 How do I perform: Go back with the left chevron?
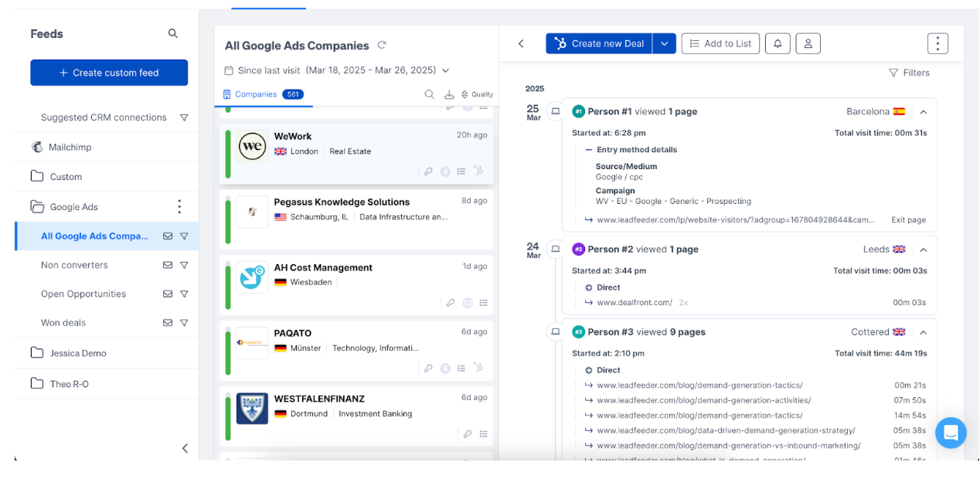(x=521, y=43)
